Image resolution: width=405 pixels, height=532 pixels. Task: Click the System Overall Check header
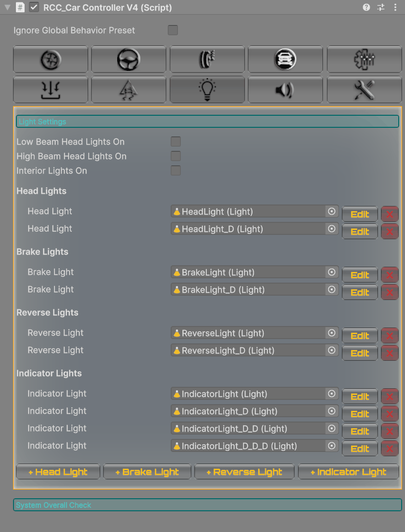click(x=207, y=505)
